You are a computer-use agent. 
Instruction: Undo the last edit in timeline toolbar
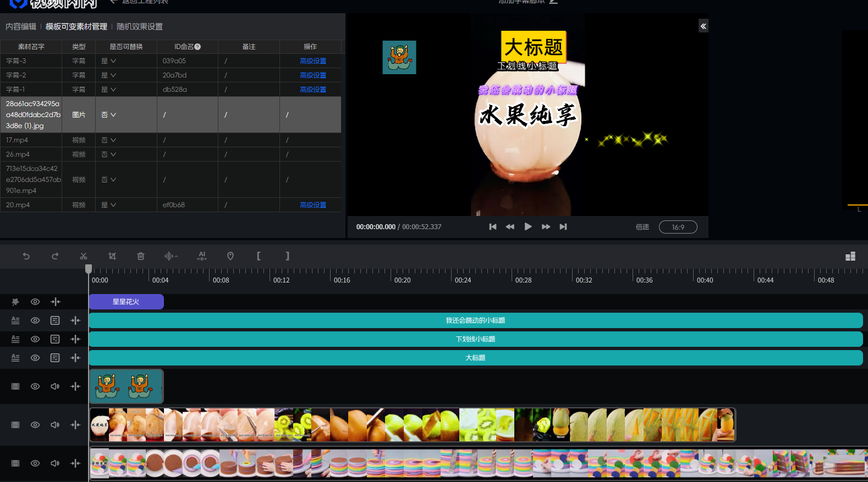26,256
